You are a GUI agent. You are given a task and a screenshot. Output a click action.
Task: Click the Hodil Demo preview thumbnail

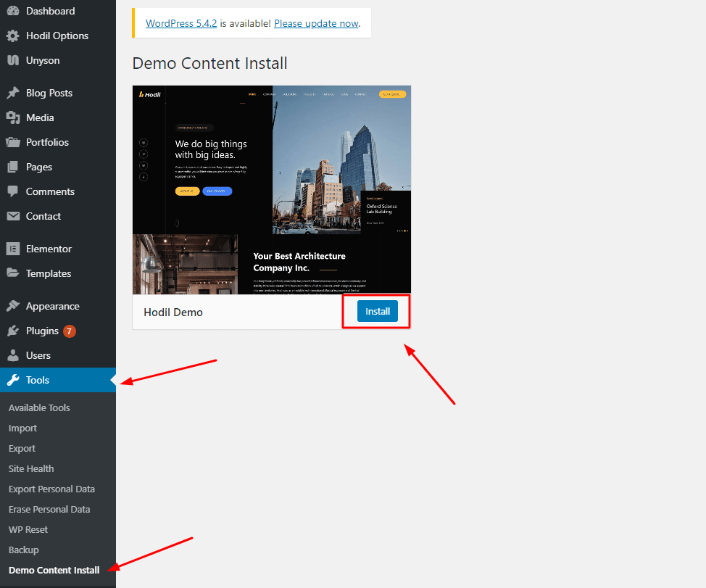272,190
